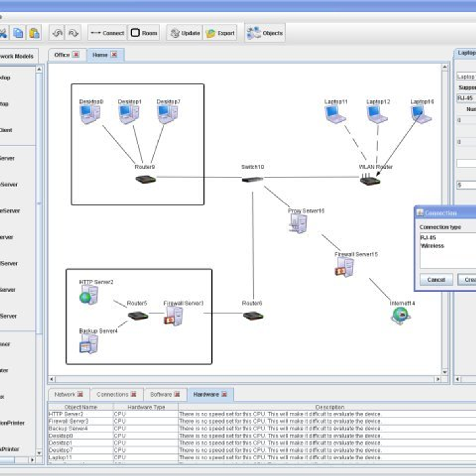Select the Desktop1 computer icon
This screenshot has width=476, height=476.
[129, 114]
